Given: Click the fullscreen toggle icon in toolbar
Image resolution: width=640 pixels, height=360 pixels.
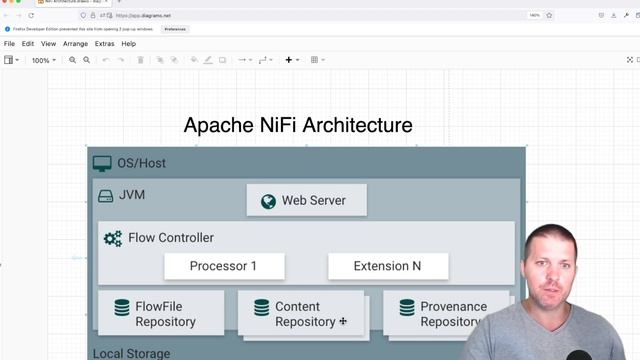Looking at the screenshot, I should (630, 60).
